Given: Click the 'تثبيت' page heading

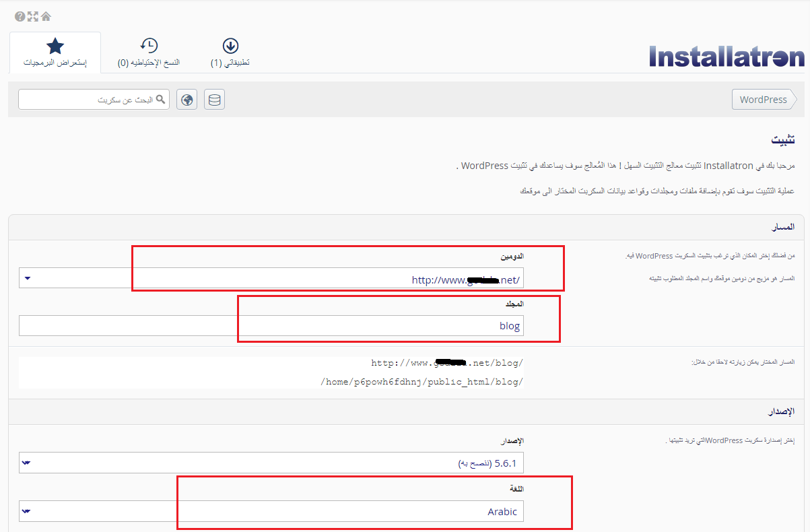Looking at the screenshot, I should [783, 139].
